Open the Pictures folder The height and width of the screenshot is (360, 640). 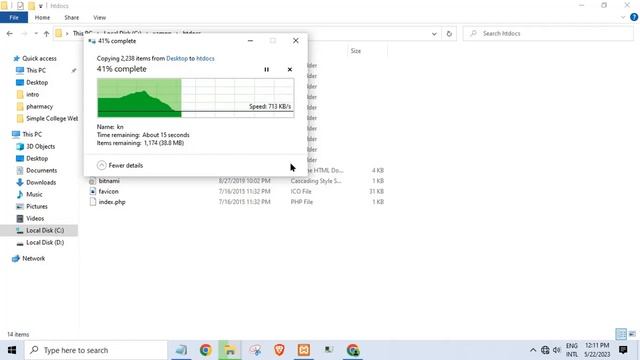37,207
